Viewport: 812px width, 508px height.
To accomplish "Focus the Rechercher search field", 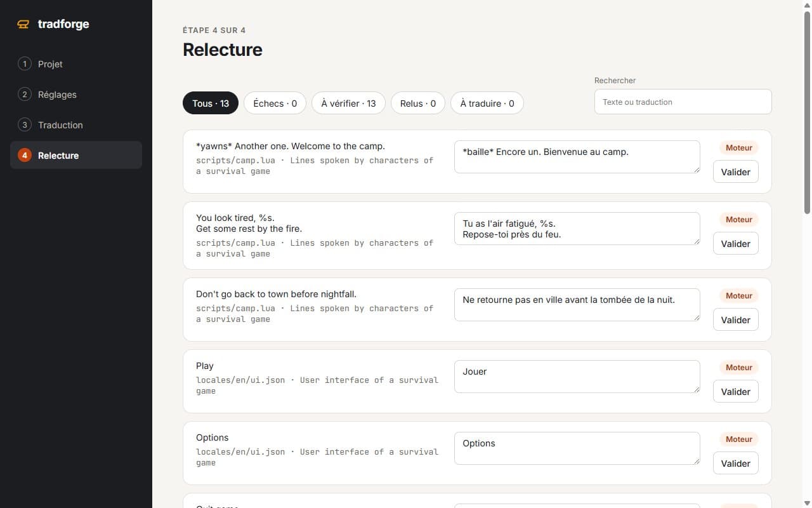I will 683,102.
